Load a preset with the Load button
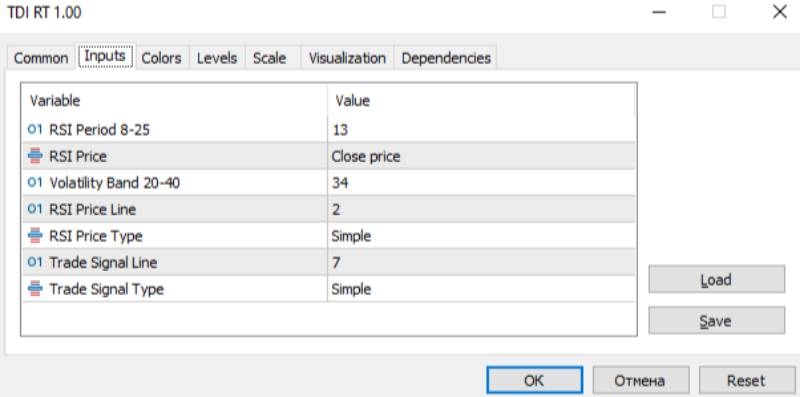Image resolution: width=800 pixels, height=397 pixels. coord(716,279)
